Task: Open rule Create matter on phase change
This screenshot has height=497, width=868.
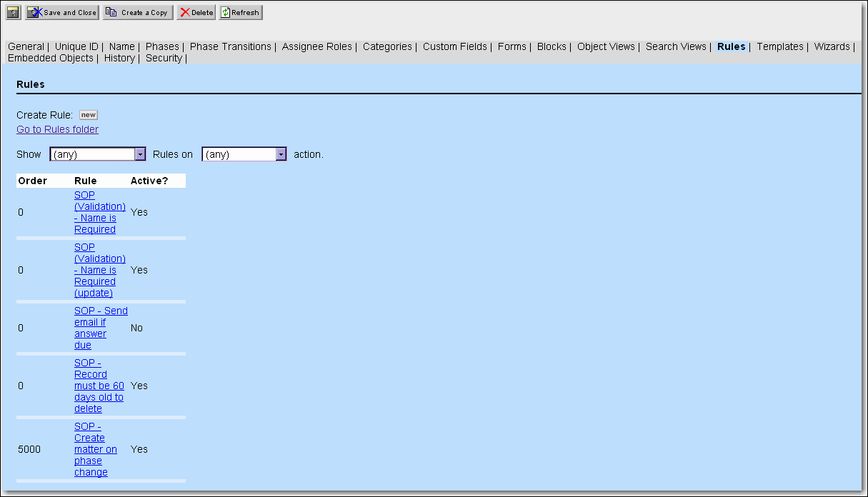Action: point(96,449)
